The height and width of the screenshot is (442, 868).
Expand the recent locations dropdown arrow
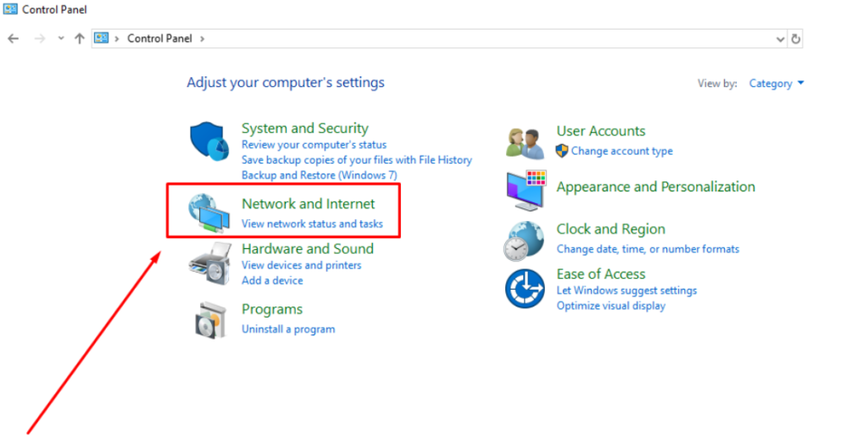point(61,39)
